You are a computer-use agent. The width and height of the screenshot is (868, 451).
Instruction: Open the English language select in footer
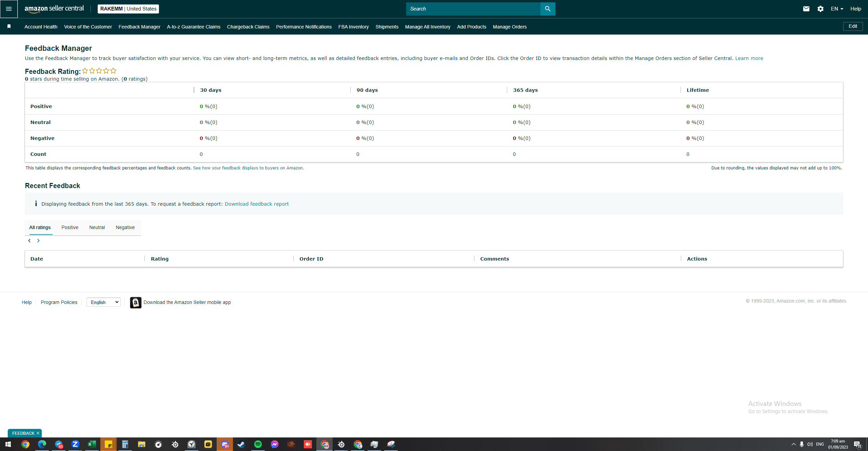(103, 302)
